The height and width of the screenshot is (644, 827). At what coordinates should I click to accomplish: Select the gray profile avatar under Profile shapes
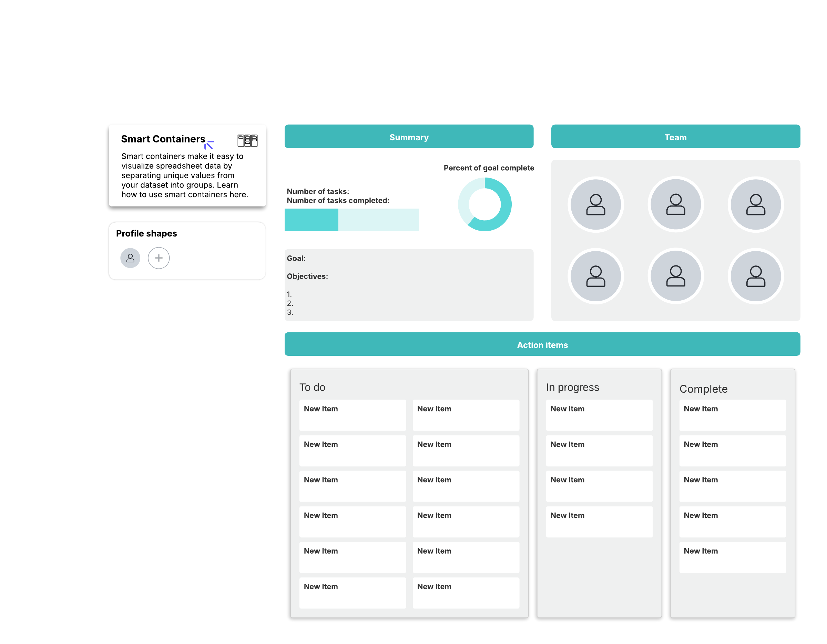[x=130, y=258]
